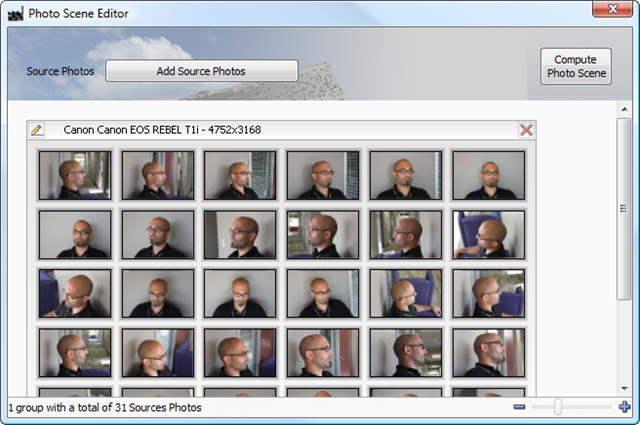Zoom in thumbnails with the plus icon

625,407
